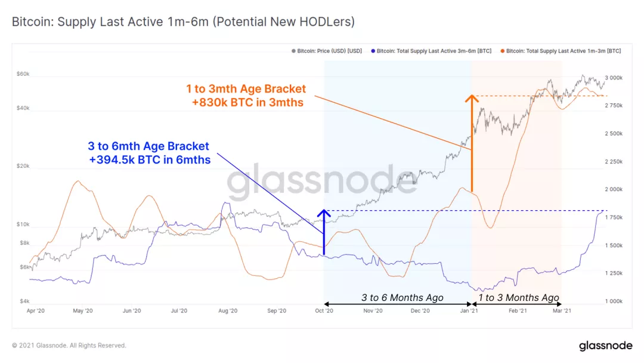Click the $60k left axis label
Image resolution: width=644 pixels, height=363 pixels.
[x=23, y=74]
